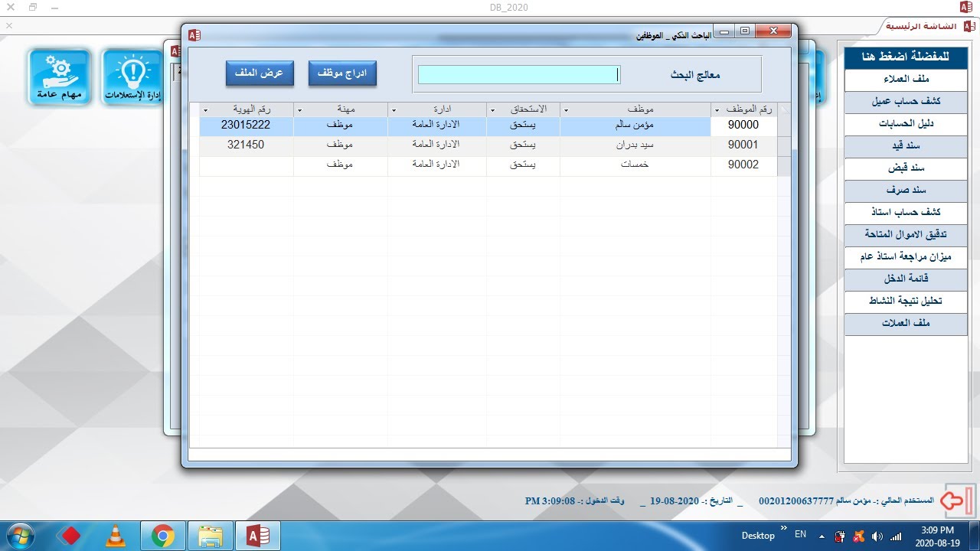The height and width of the screenshot is (551, 980).
Task: Expand the Desktop toolbar chevron on taskbar
Action: (x=784, y=528)
